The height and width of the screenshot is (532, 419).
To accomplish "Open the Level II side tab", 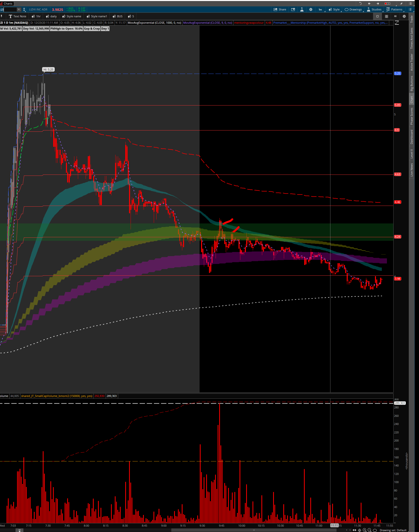I will coord(412,154).
